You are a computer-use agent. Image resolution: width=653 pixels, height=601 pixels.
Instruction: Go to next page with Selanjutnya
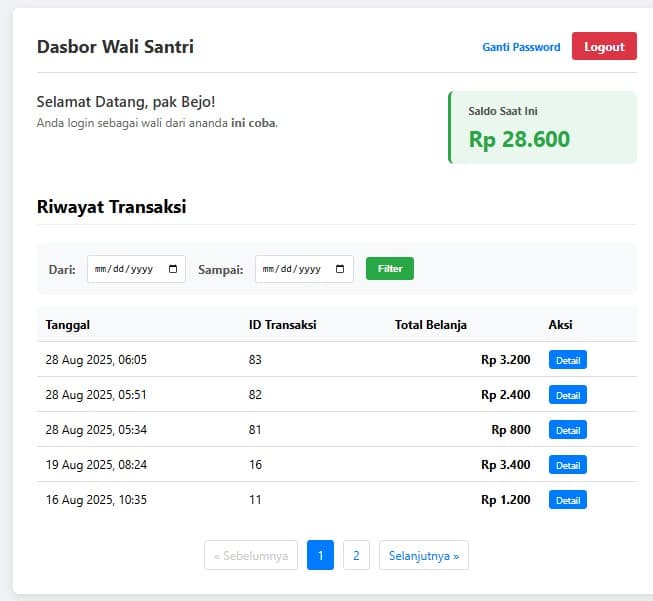click(424, 555)
